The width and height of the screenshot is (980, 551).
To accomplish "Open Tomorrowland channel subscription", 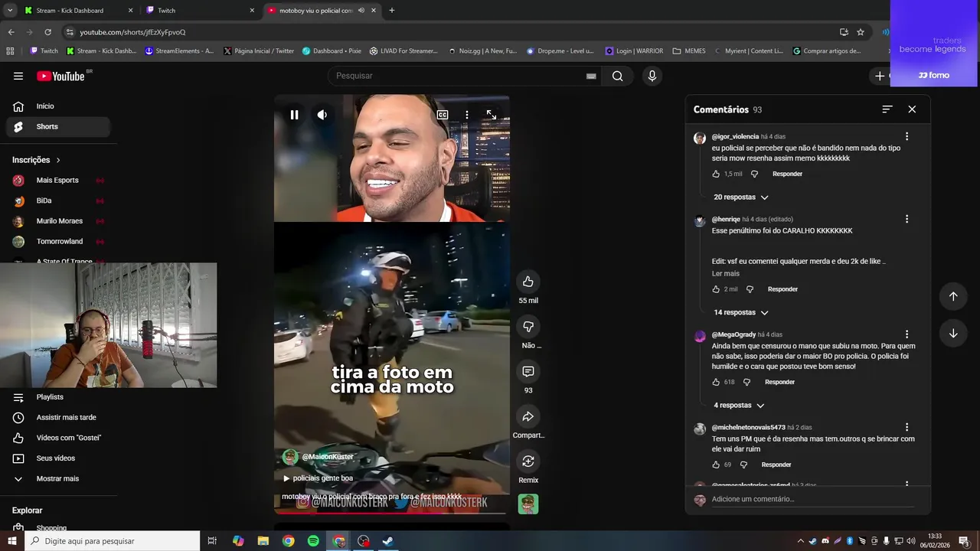I will tap(58, 241).
